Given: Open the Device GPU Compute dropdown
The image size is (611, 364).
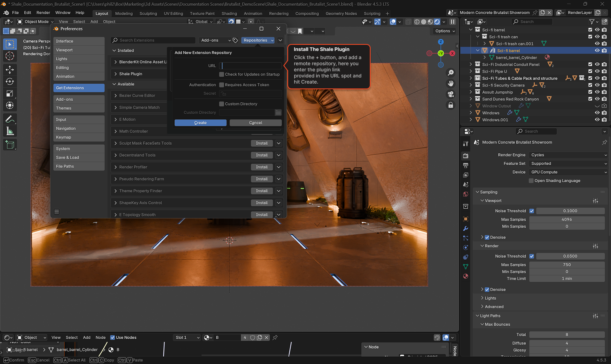Looking at the screenshot, I should pos(569,172).
